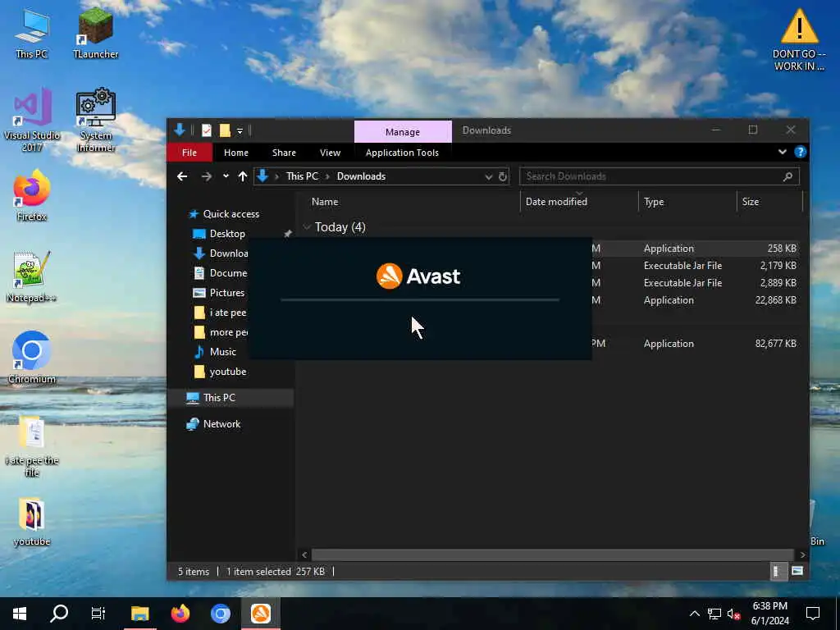The width and height of the screenshot is (840, 630).
Task: Select Notepad++ desktop shortcut
Action: coord(32,276)
